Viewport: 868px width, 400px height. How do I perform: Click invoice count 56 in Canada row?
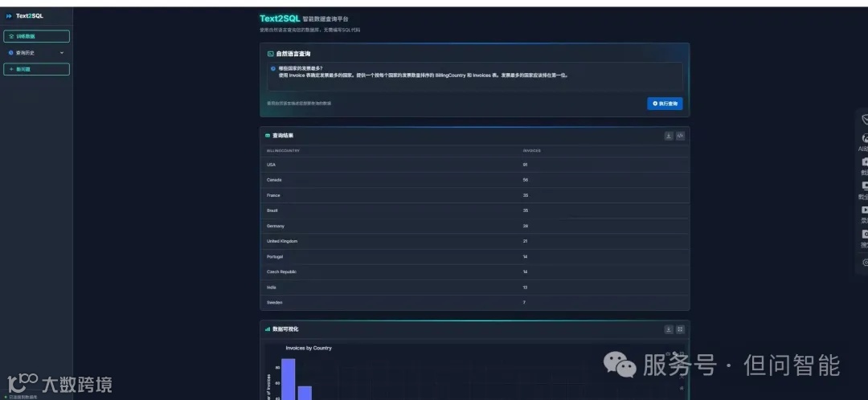pyautogui.click(x=525, y=180)
